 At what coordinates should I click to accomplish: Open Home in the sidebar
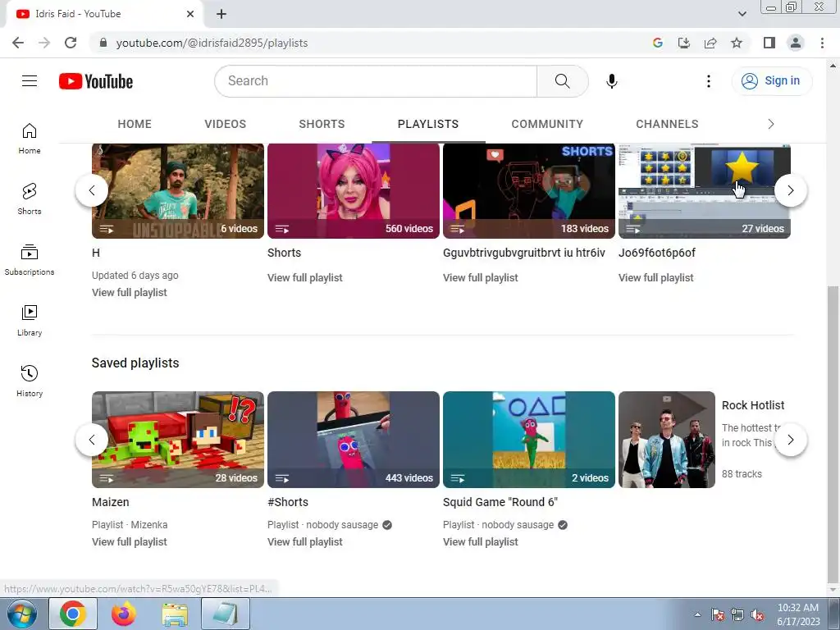[x=30, y=138]
